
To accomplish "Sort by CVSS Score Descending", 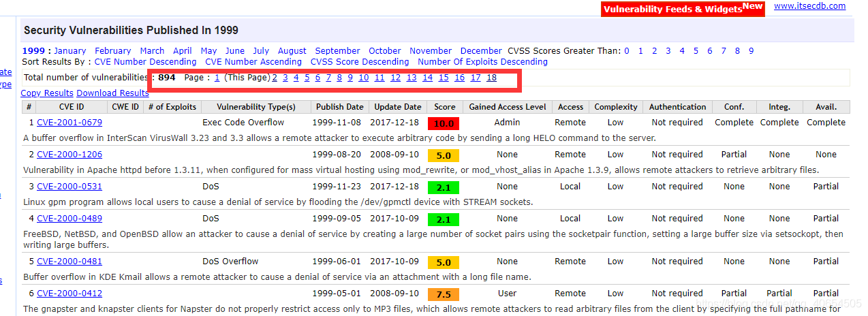I will [360, 62].
